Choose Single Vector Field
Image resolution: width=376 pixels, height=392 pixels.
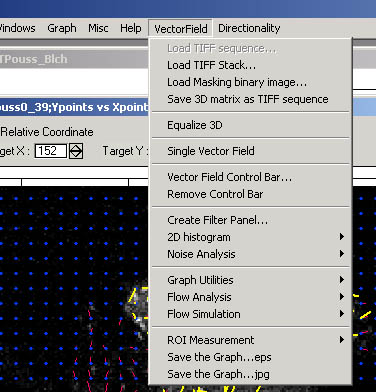[251, 151]
